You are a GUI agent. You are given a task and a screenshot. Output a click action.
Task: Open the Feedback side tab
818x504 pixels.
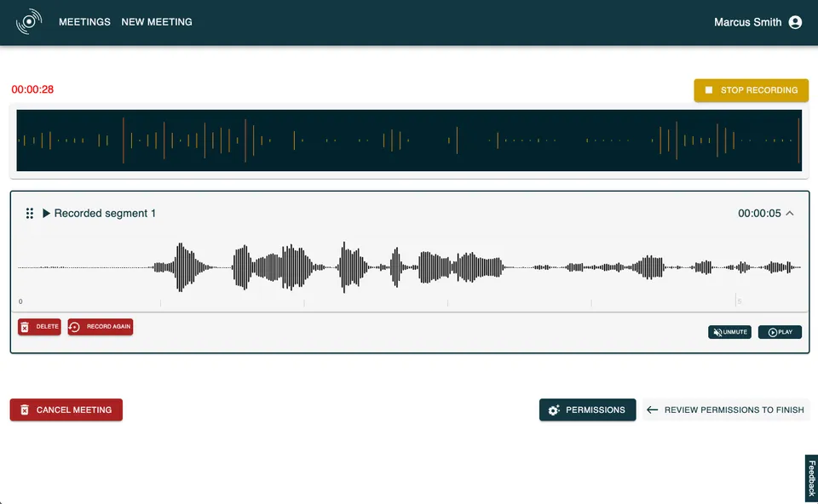click(811, 478)
